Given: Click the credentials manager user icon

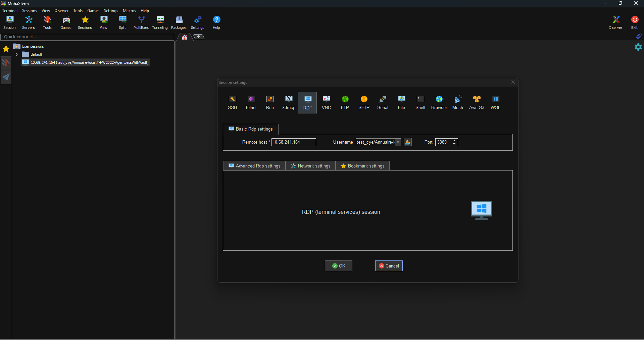Looking at the screenshot, I should click(x=408, y=142).
